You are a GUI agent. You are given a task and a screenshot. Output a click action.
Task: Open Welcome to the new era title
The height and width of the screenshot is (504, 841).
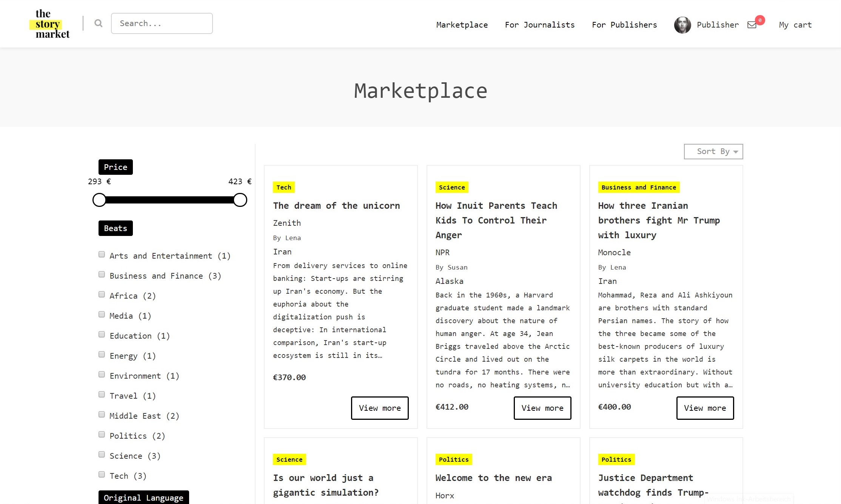click(x=494, y=478)
